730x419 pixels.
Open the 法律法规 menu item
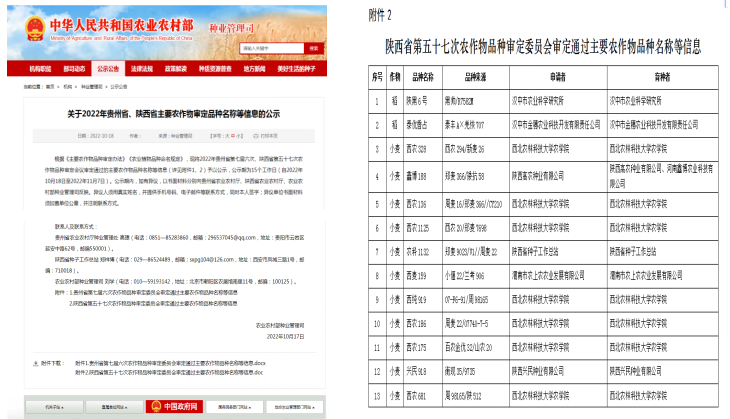[x=142, y=69]
